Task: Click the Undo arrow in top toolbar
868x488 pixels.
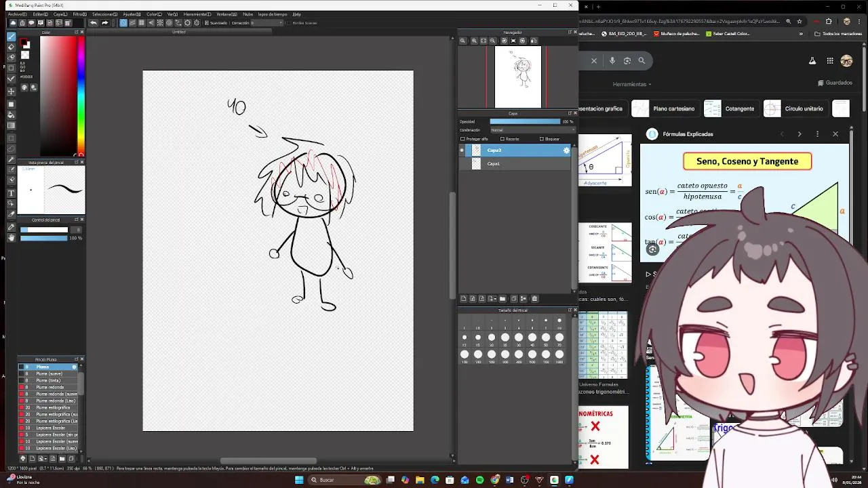Action: 94,23
